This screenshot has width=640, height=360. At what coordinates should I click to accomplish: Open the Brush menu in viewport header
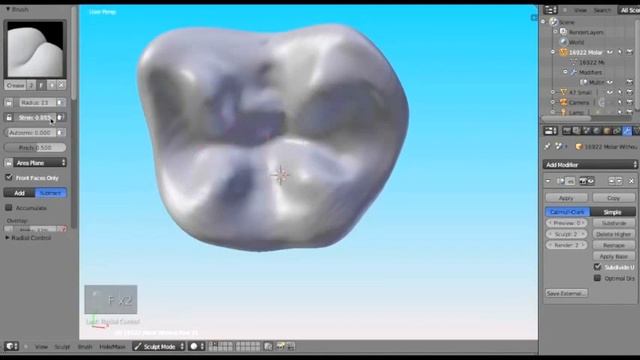[x=85, y=347]
